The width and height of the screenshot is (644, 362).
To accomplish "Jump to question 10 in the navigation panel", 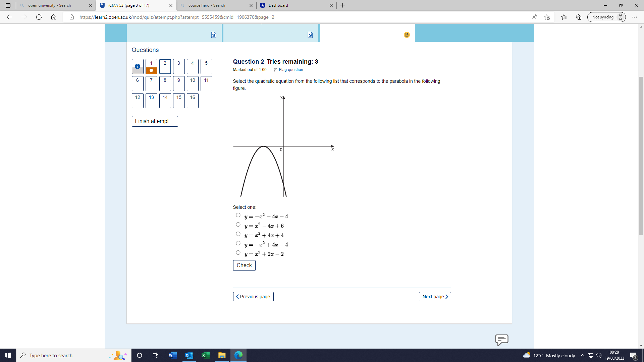I will 193,83.
